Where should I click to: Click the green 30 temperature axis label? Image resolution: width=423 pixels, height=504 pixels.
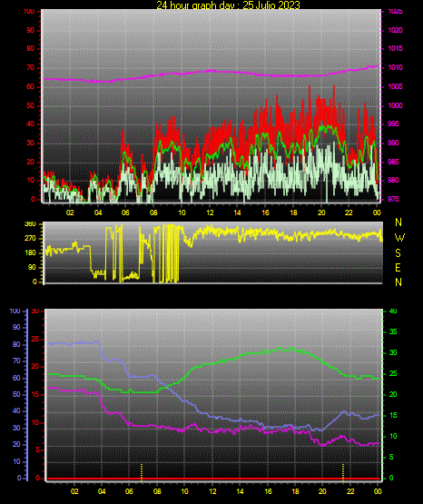393,352
